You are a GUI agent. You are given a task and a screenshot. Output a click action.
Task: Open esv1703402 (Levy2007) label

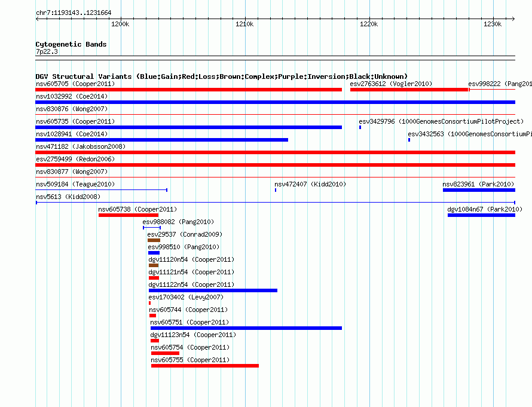(186, 297)
